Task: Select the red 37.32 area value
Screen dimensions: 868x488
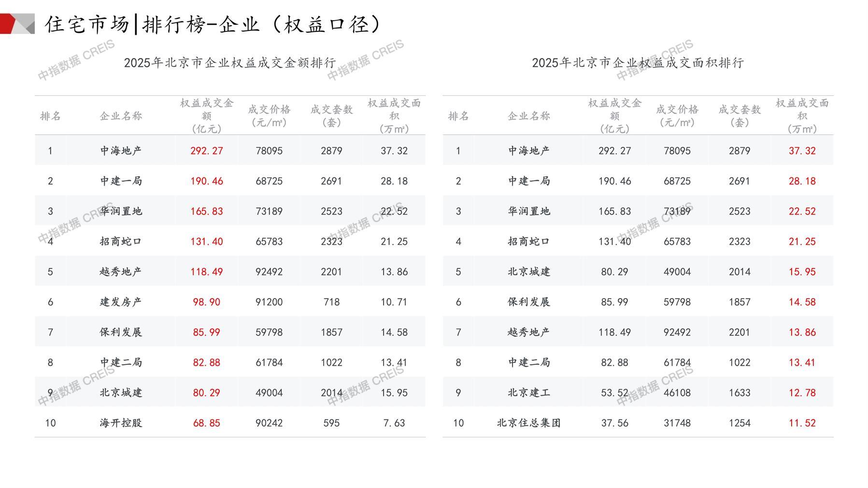Action: [x=802, y=151]
